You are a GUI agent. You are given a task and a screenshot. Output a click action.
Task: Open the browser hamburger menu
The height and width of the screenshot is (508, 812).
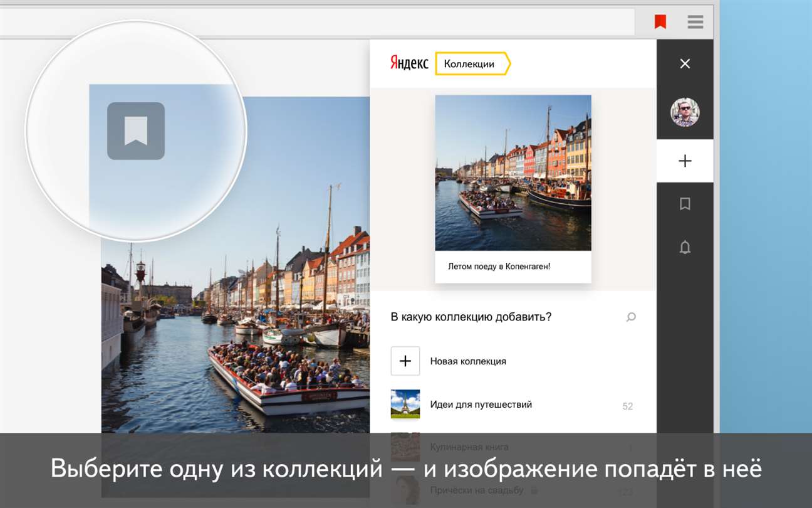(695, 22)
